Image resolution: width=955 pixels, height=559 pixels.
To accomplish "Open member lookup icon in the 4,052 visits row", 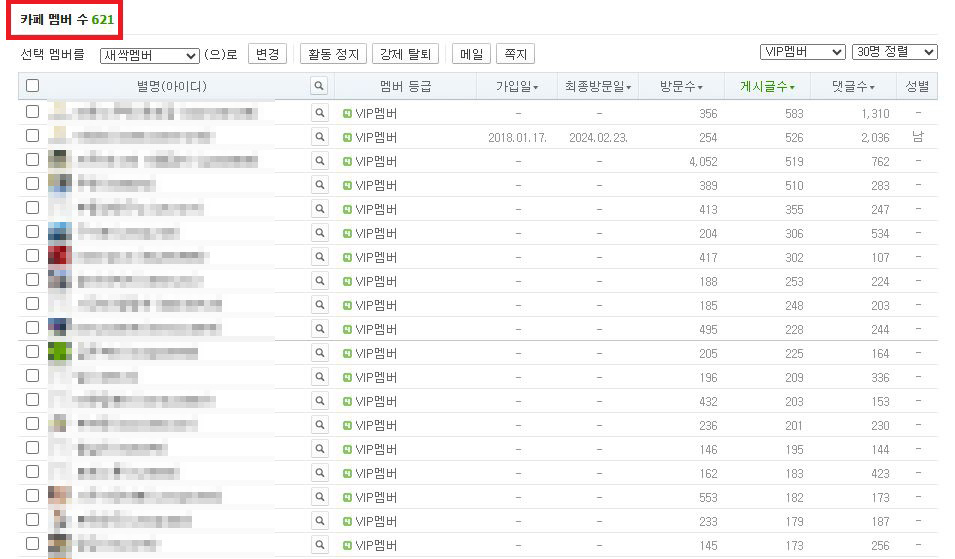I will click(x=319, y=161).
